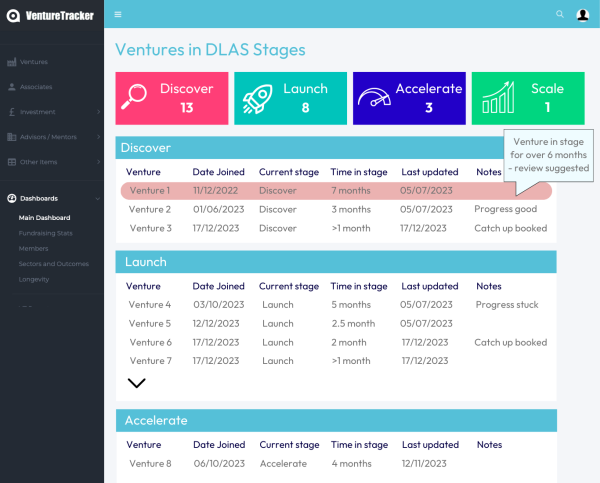This screenshot has width=600, height=483.
Task: Click the VentureTracker logo icon
Action: click(13, 15)
